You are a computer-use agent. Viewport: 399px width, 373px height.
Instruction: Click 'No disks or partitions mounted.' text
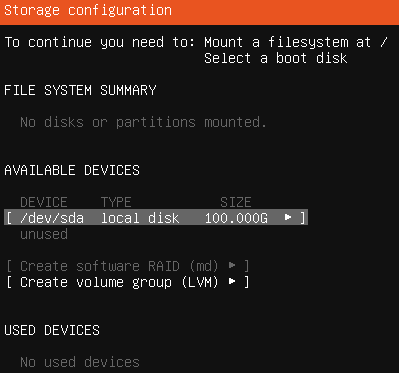click(144, 122)
